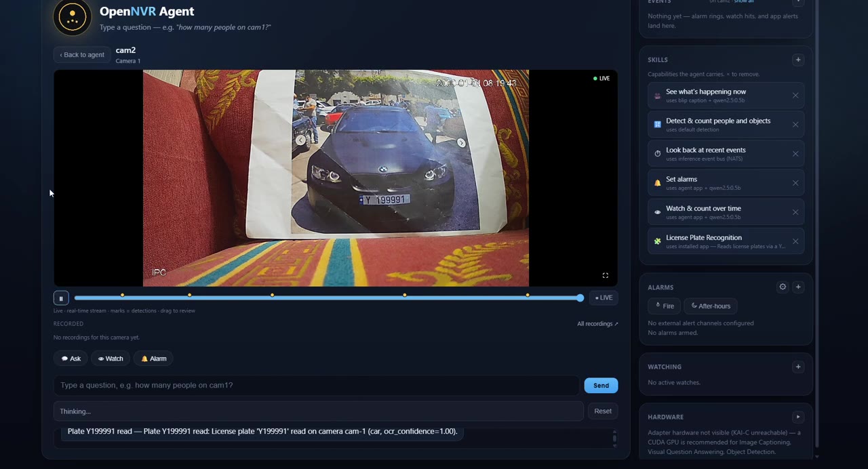The height and width of the screenshot is (469, 868).
Task: Open All recordings link
Action: point(597,324)
